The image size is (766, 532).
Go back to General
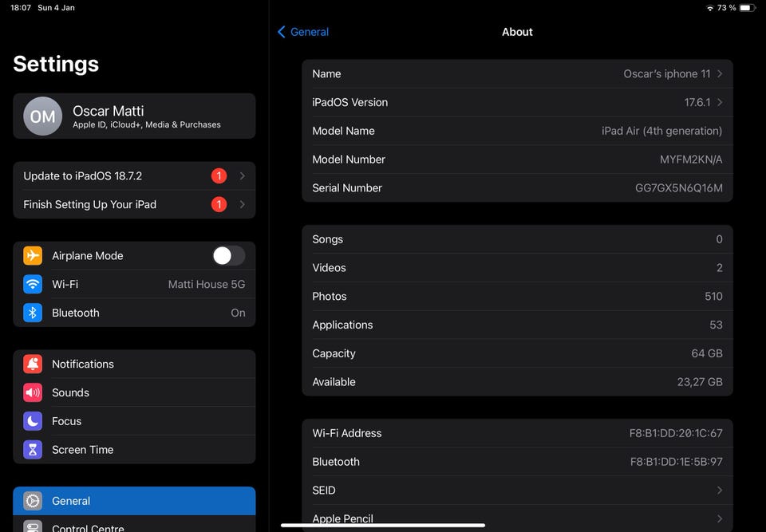pyautogui.click(x=303, y=32)
